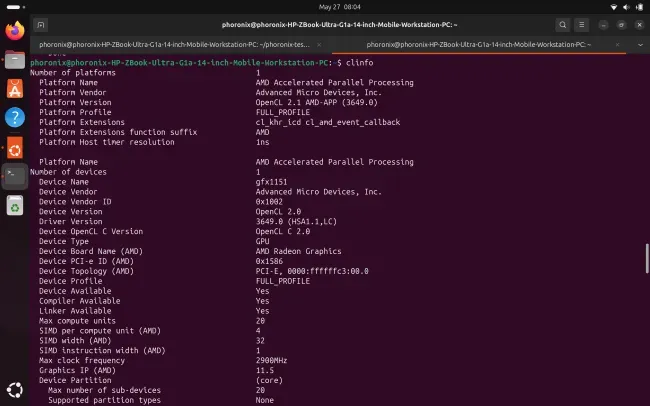Click the battery status icon
Image resolution: width=650 pixels, height=406 pixels.
(639, 7)
